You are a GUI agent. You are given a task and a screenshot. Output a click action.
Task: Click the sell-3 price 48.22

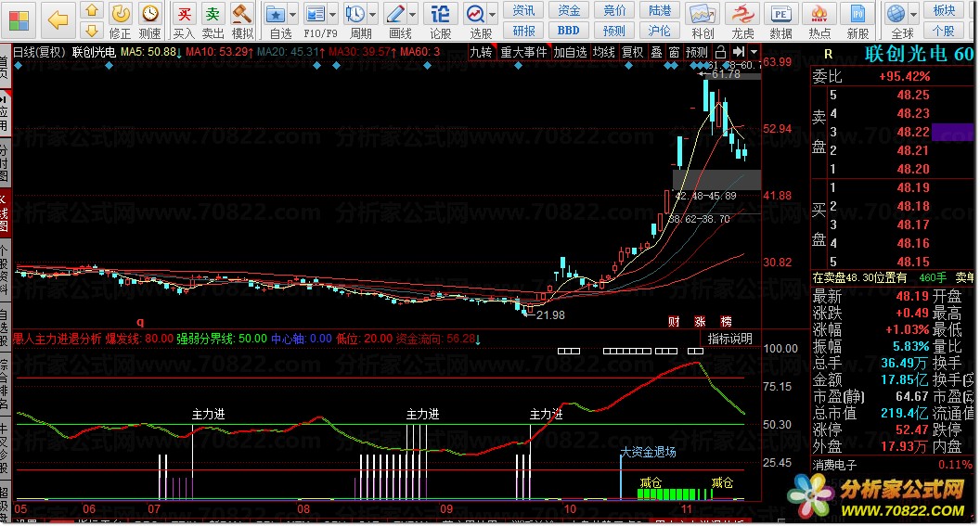point(913,132)
